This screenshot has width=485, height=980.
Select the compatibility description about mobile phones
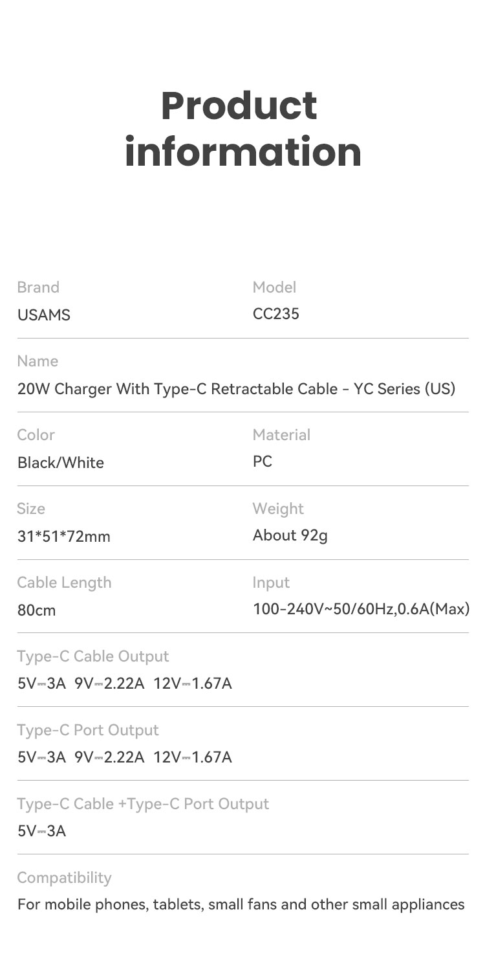[x=241, y=904]
